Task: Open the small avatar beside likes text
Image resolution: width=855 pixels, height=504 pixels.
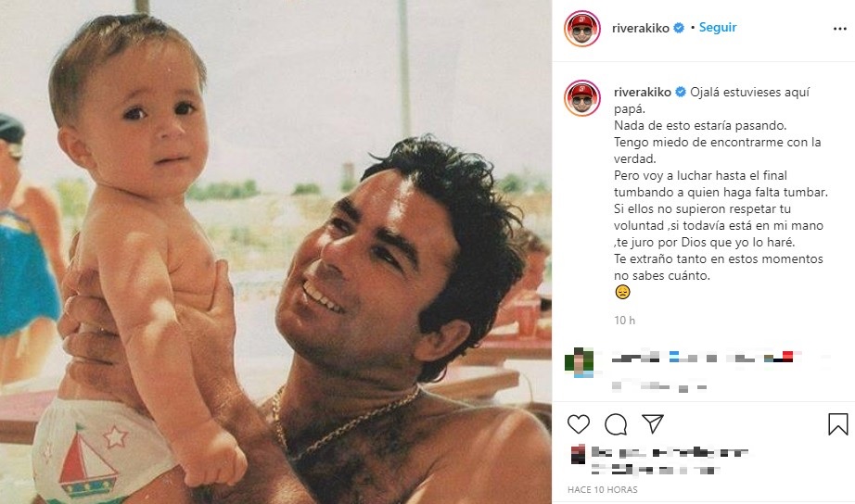Action: [x=578, y=454]
